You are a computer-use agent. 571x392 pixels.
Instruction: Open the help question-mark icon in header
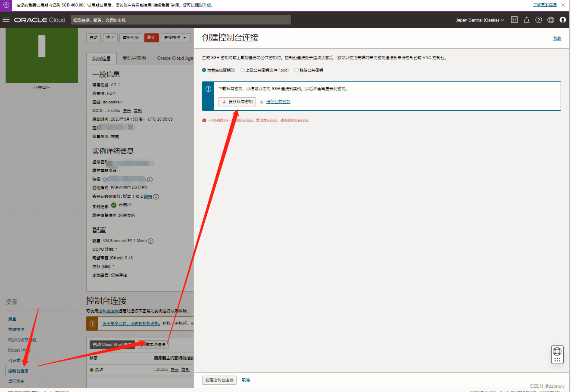[x=538, y=20]
